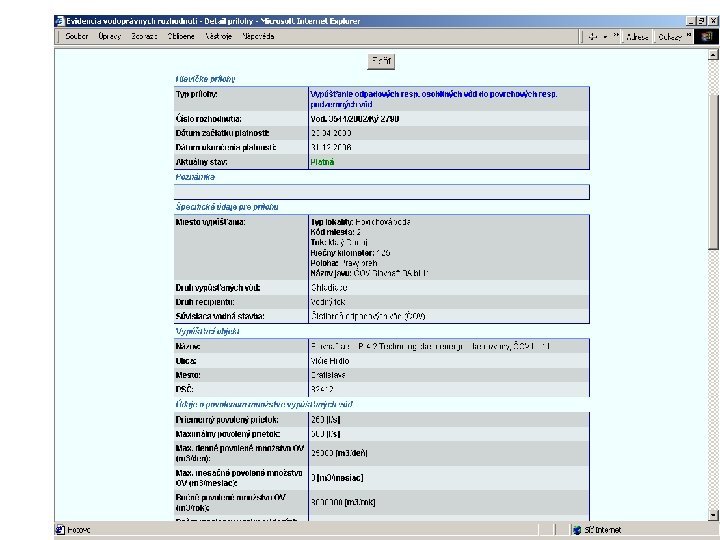The image size is (720, 540).
Task: Expand toolbar overflow chevron left of Adresa
Action: [616, 35]
